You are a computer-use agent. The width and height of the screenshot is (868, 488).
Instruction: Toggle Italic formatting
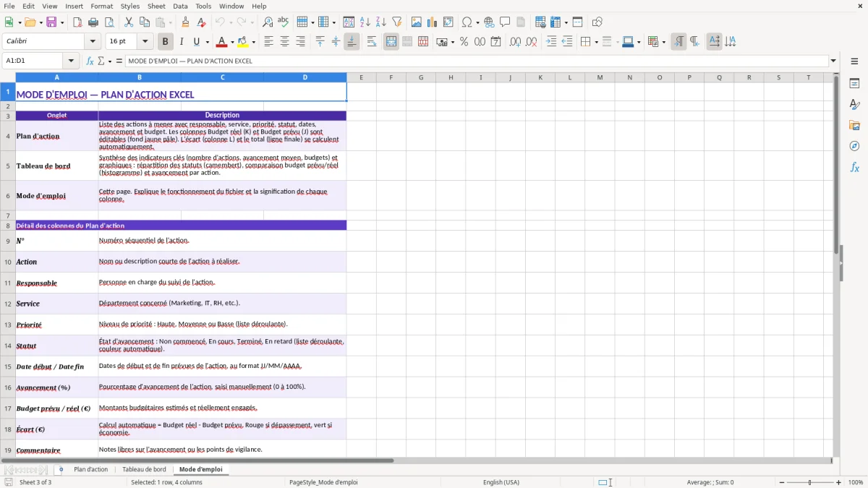click(x=182, y=42)
